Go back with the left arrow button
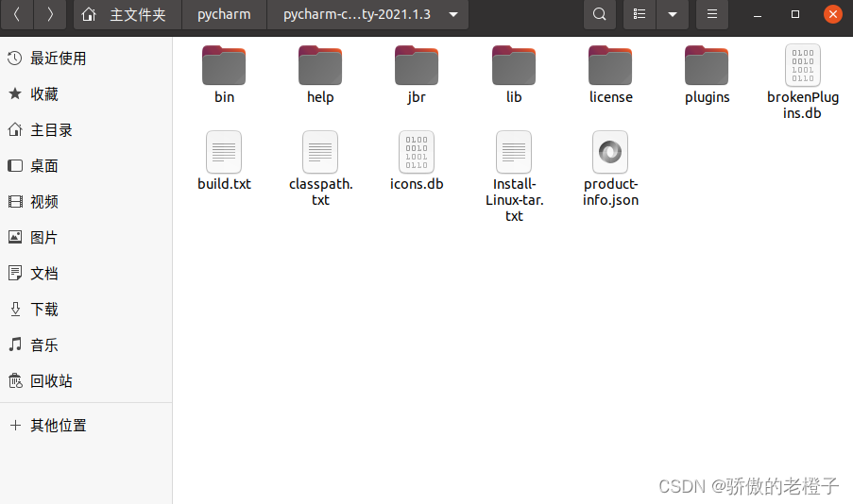The height and width of the screenshot is (504, 853). click(17, 14)
